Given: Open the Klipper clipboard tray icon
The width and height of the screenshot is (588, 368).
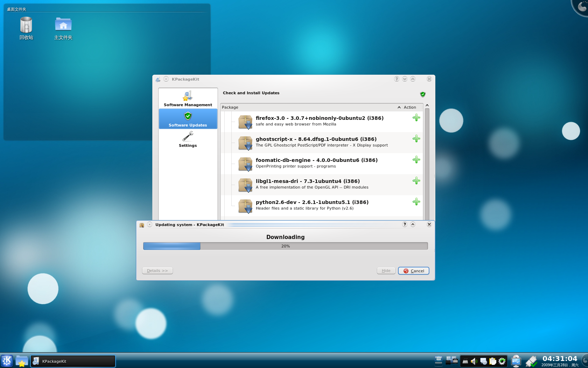Looking at the screenshot, I should (x=493, y=361).
